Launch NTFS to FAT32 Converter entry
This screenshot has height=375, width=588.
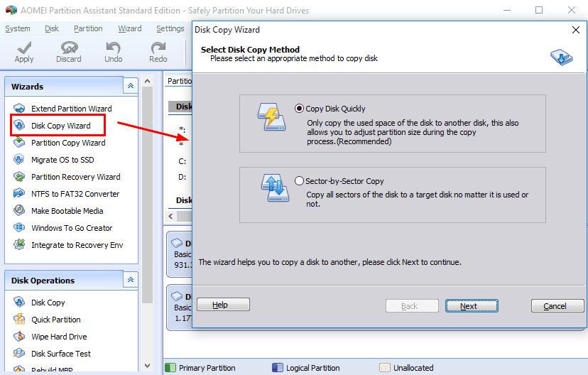tap(75, 194)
